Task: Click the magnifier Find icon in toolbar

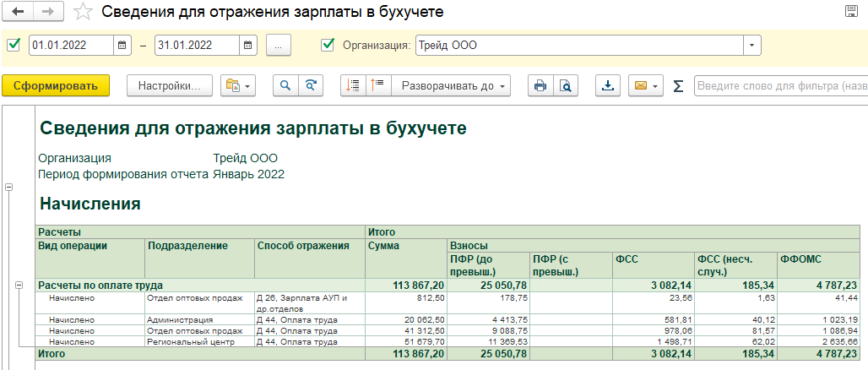Action: 285,86
